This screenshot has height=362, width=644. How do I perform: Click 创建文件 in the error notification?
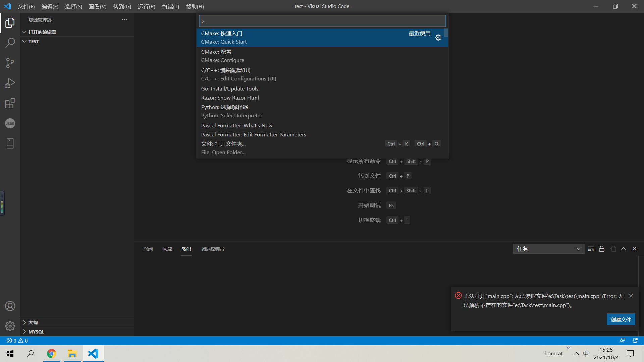(x=621, y=319)
